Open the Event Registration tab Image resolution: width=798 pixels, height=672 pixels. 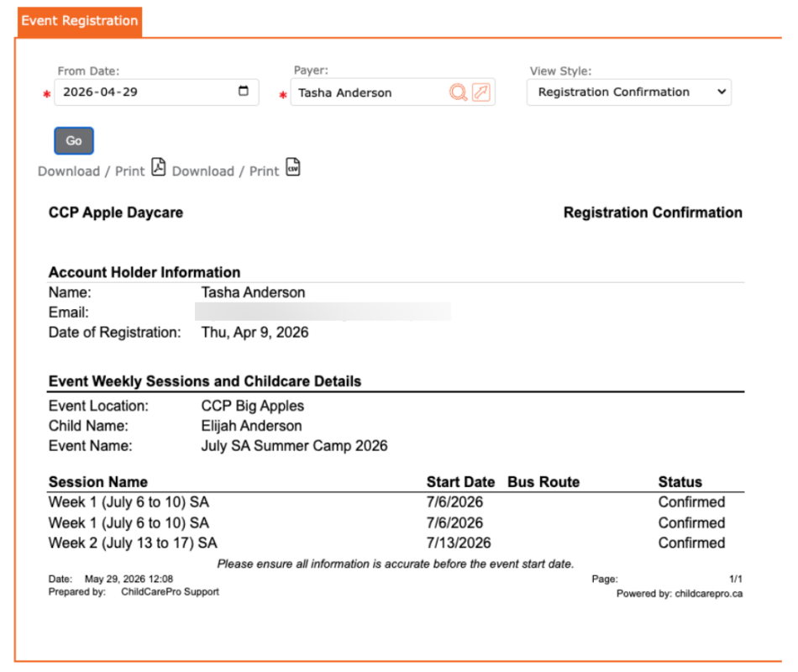point(80,21)
